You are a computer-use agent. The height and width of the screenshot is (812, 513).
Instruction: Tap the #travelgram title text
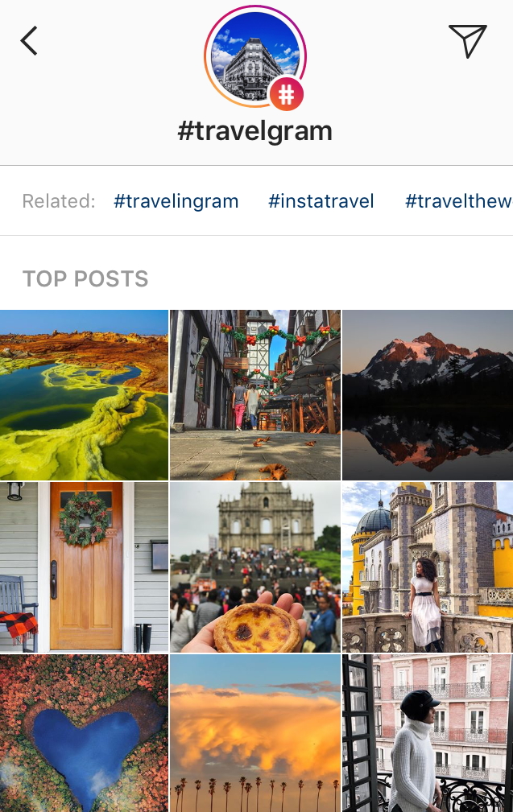pyautogui.click(x=255, y=131)
